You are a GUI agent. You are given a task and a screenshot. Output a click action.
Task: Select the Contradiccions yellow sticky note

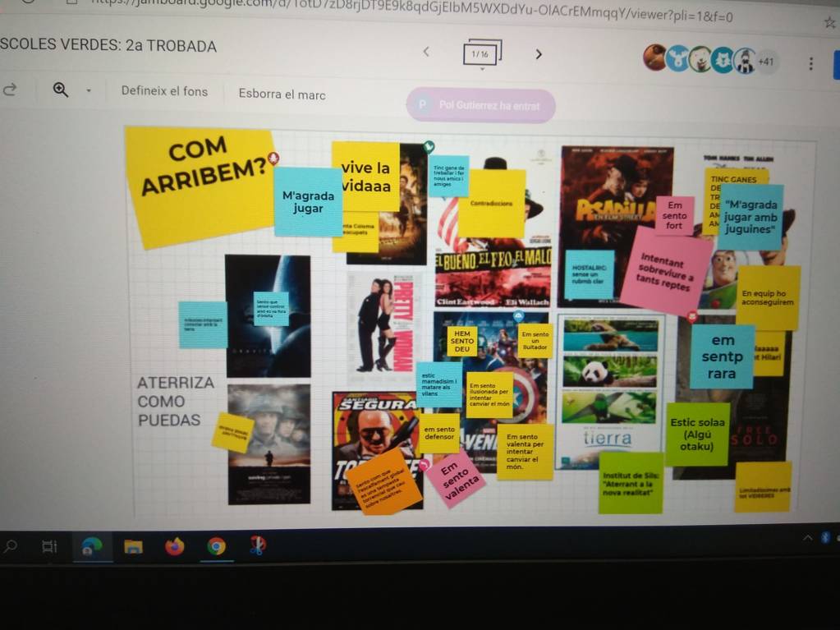tap(492, 204)
